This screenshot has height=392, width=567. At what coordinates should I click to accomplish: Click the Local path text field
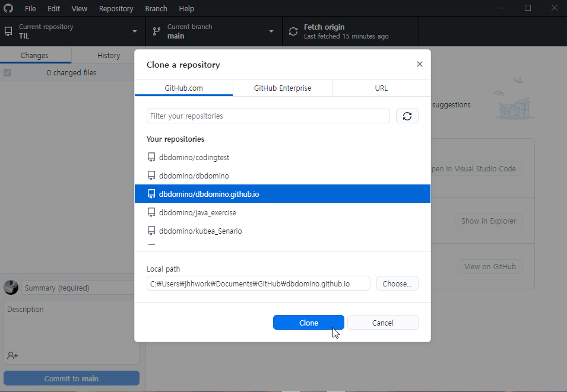[x=258, y=283]
